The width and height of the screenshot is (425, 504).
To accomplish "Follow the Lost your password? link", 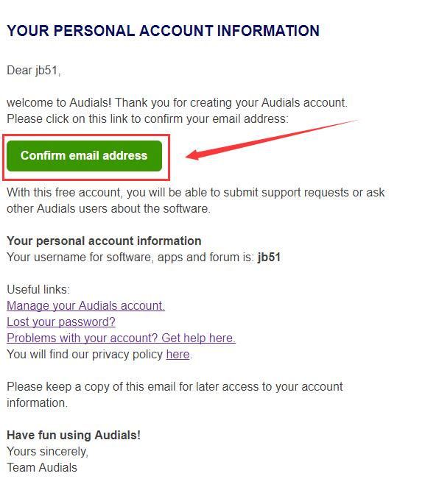I will [x=61, y=322].
